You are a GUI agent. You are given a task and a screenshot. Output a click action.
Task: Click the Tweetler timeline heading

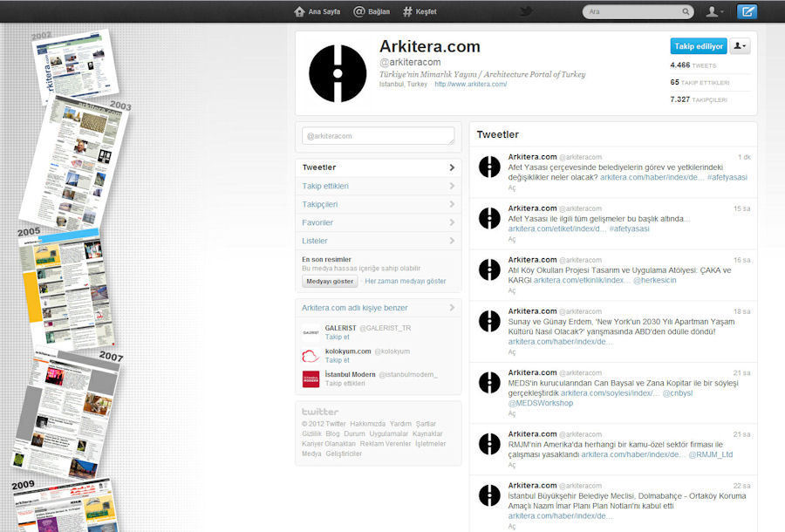498,134
